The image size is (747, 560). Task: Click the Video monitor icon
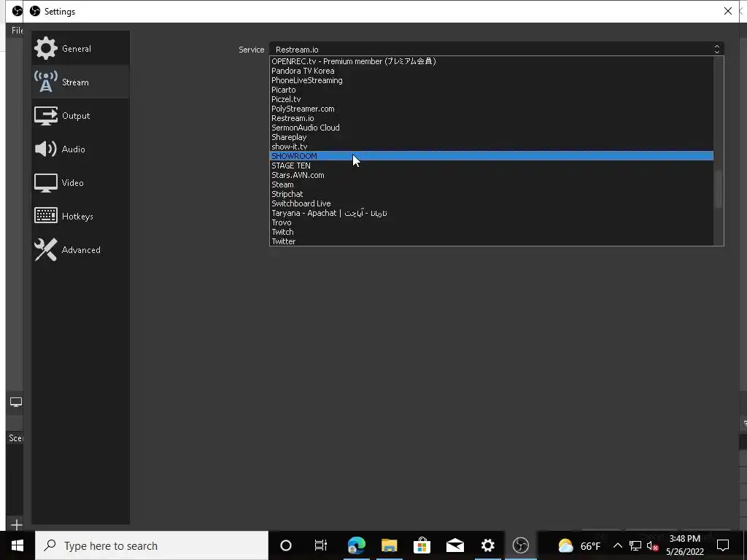click(46, 183)
